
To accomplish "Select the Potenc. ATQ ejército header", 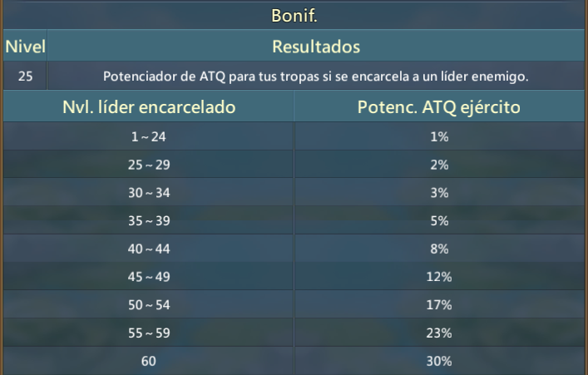I will 439,107.
